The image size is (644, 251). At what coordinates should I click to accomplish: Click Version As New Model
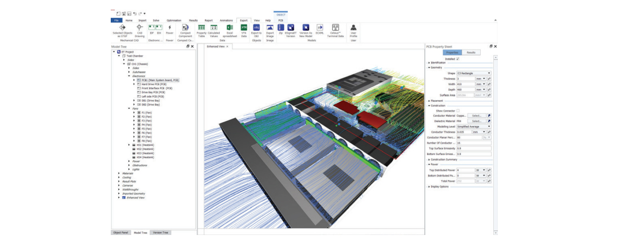click(x=305, y=31)
